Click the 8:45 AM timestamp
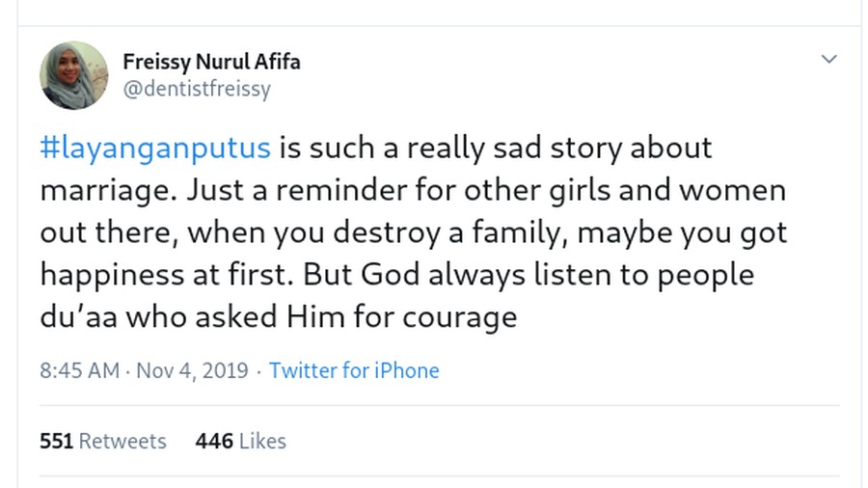 tap(80, 370)
